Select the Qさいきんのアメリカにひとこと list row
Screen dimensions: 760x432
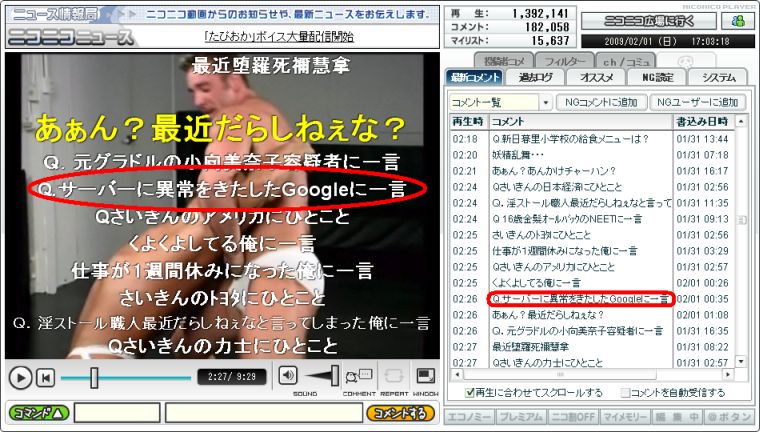point(591,267)
